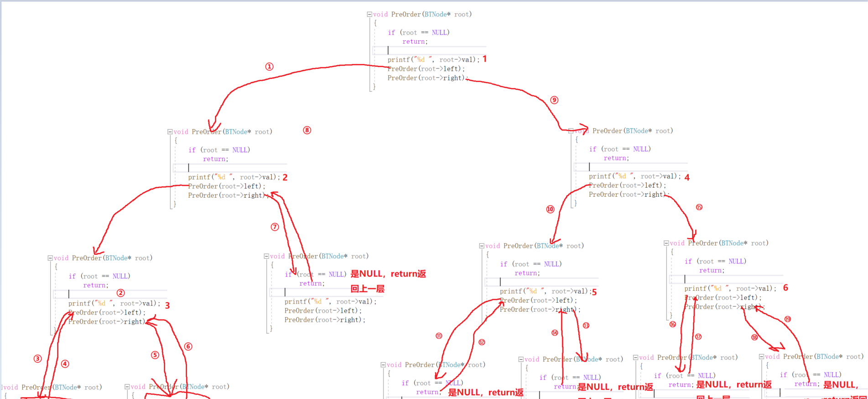
Task: Click PreOrder(root->left) in function printing 6
Action: tap(723, 298)
